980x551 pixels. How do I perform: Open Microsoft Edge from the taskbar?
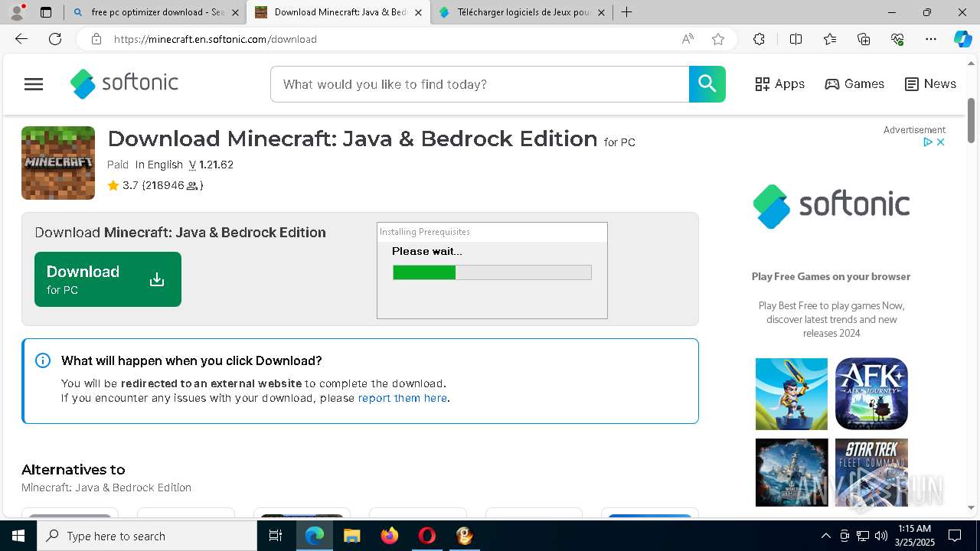click(x=315, y=536)
